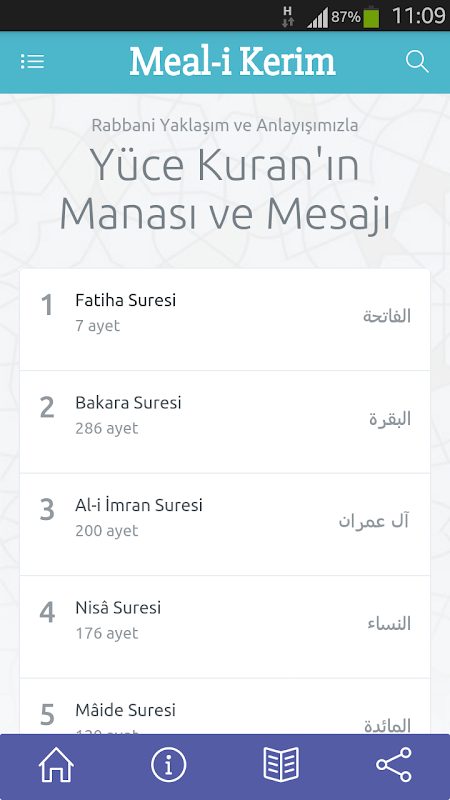
Task: Tap Arabic title النساء
Action: pos(389,623)
